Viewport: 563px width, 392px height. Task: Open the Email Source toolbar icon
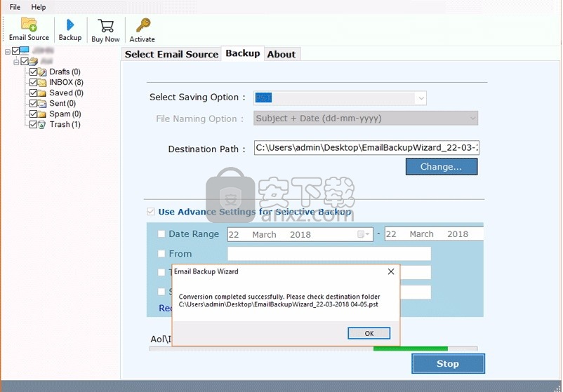[29, 24]
